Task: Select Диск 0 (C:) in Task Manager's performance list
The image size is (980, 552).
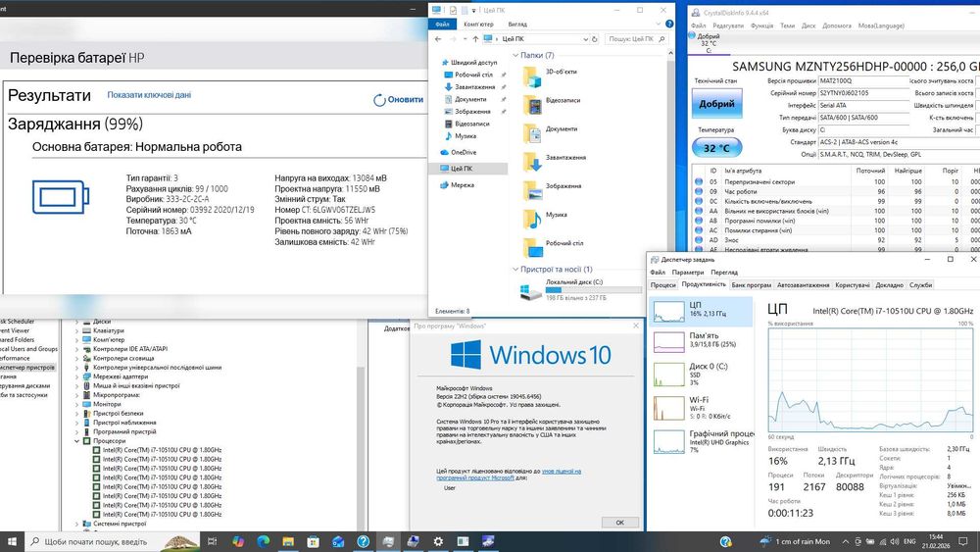Action: coord(701,374)
